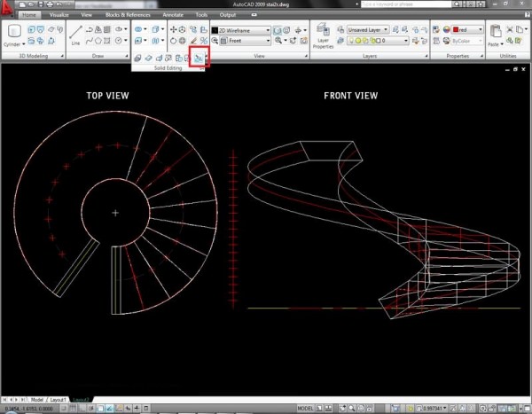Image resolution: width=532 pixels, height=414 pixels.
Task: Toggle Polar tracking on status bar
Action: click(91, 408)
